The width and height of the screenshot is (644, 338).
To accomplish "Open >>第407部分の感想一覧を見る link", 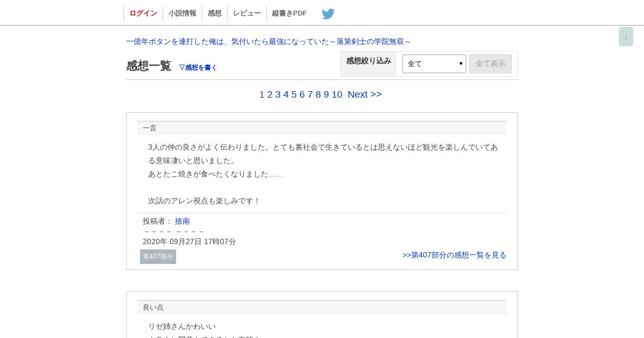I will [x=455, y=255].
